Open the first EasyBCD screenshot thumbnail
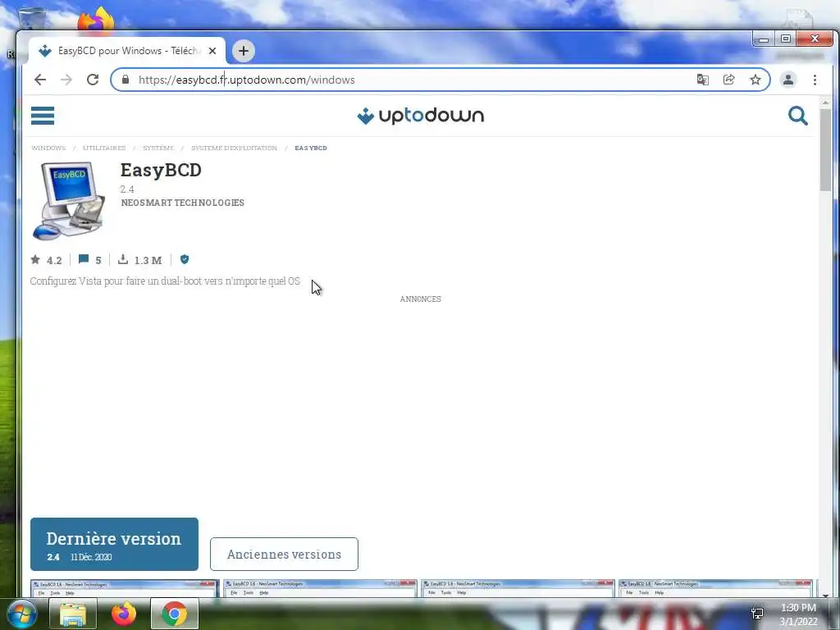 coord(125,588)
